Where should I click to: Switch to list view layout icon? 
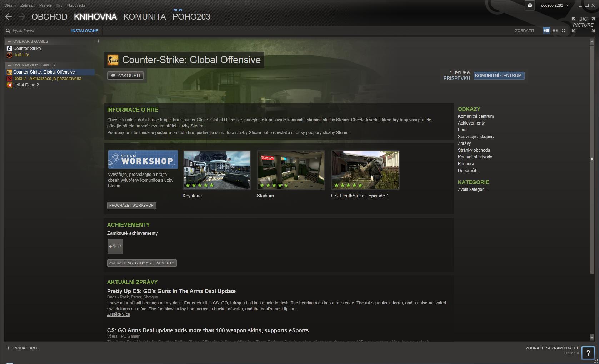tap(555, 31)
